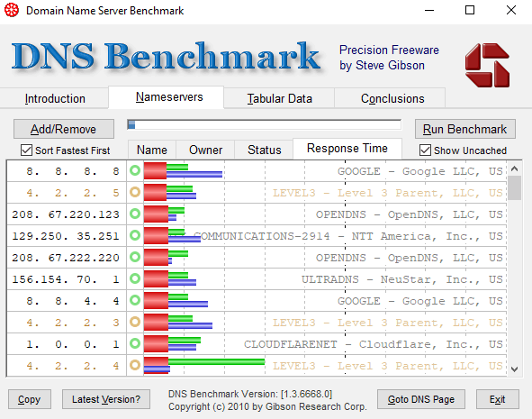Close the Domain Name Server Benchmark window
Screen dimensions: 532x419
pyautogui.click(x=511, y=10)
